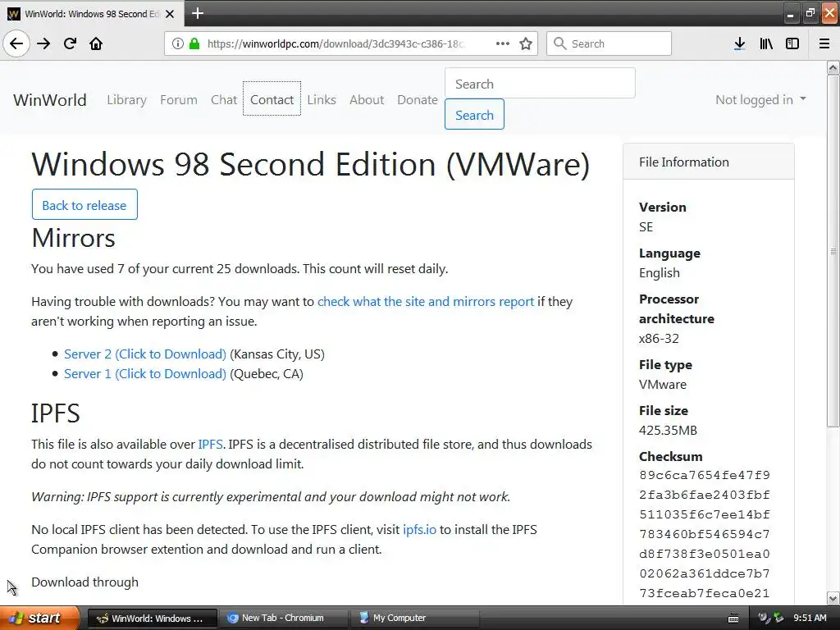Open the browser home page
Viewport: 840px width, 630px height.
96,43
